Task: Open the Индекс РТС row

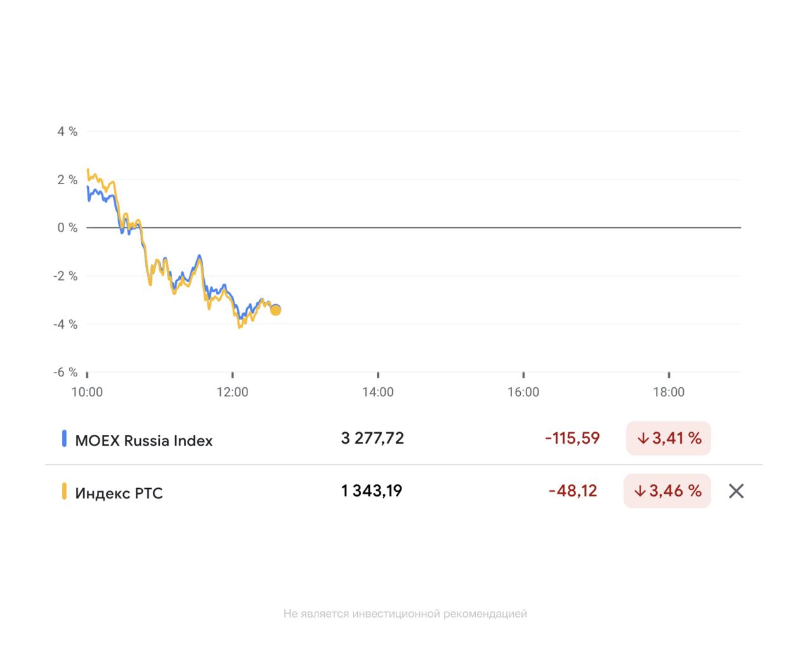Action: tap(119, 493)
